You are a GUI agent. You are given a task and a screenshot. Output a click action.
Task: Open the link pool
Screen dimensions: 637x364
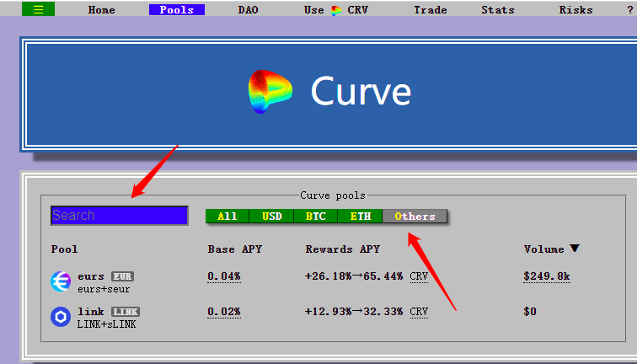pos(91,312)
